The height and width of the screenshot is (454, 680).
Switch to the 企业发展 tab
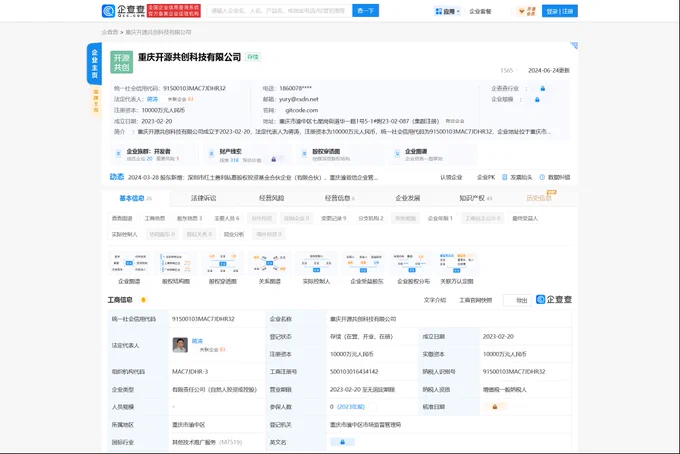click(x=408, y=198)
